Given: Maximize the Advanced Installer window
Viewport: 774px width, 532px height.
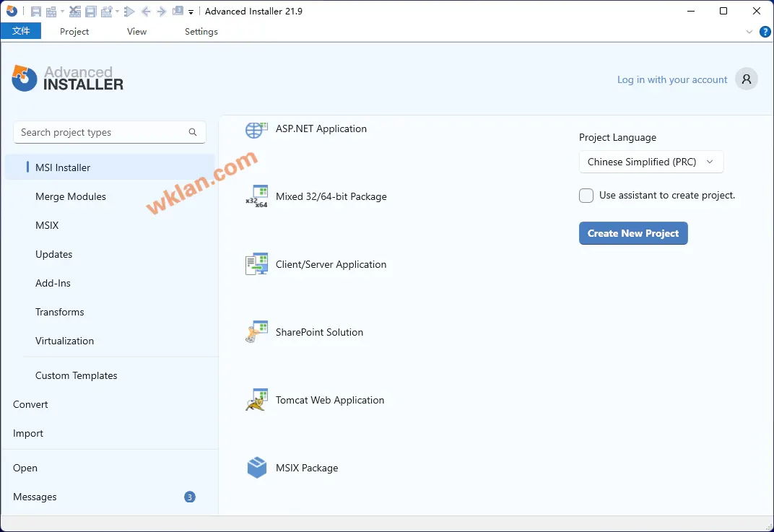Looking at the screenshot, I should 723,11.
